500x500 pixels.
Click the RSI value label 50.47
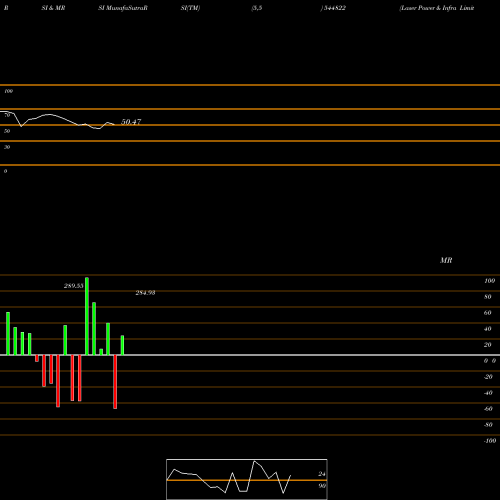(x=131, y=122)
